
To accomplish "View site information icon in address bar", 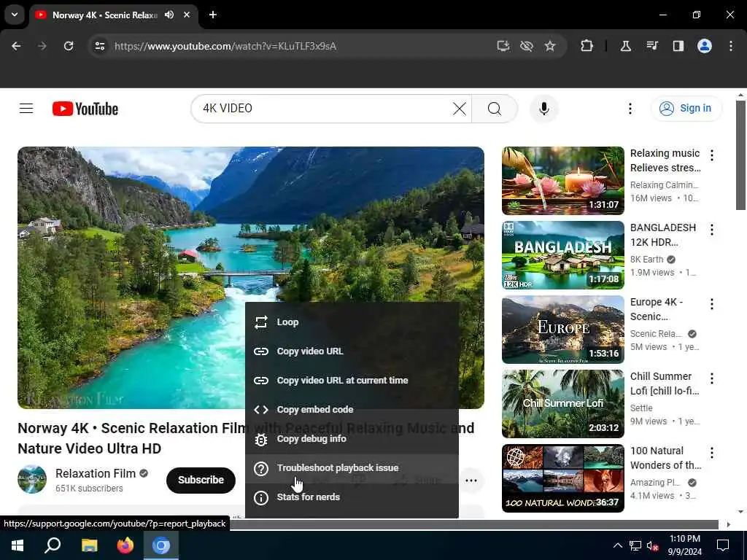I will point(99,46).
